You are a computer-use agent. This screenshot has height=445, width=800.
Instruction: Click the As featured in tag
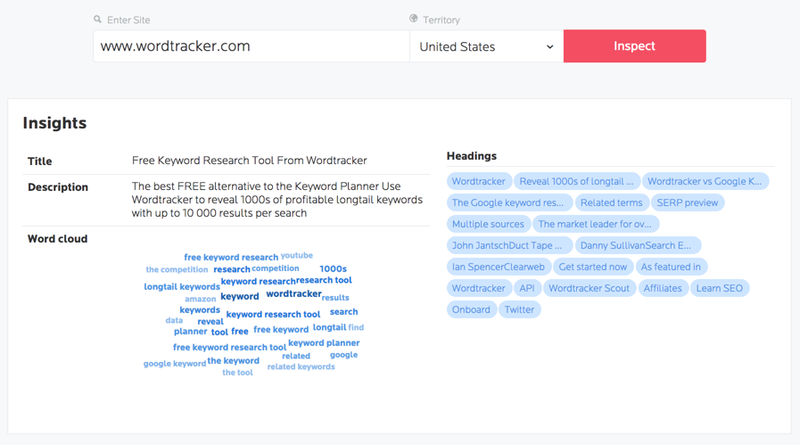point(671,267)
